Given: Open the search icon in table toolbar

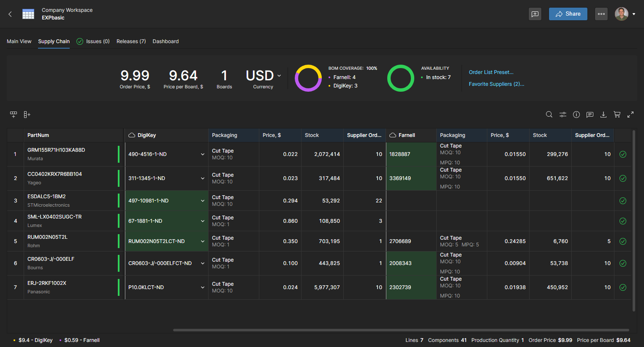Looking at the screenshot, I should pyautogui.click(x=549, y=115).
